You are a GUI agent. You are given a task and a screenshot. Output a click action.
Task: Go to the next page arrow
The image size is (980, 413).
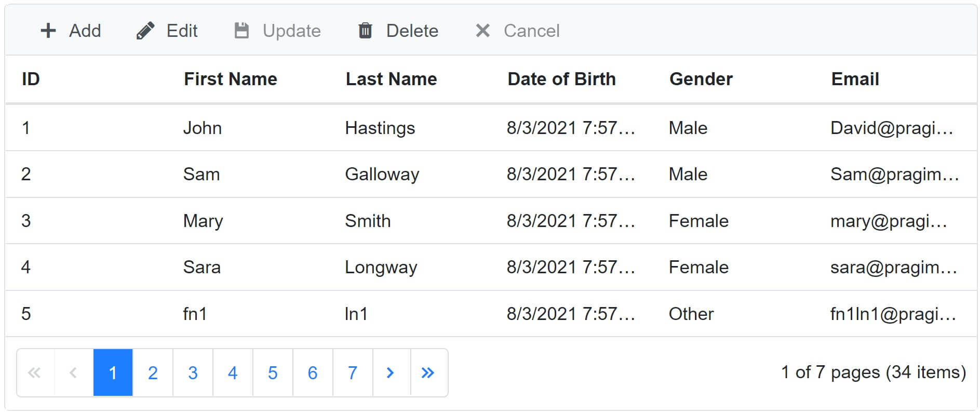391,372
